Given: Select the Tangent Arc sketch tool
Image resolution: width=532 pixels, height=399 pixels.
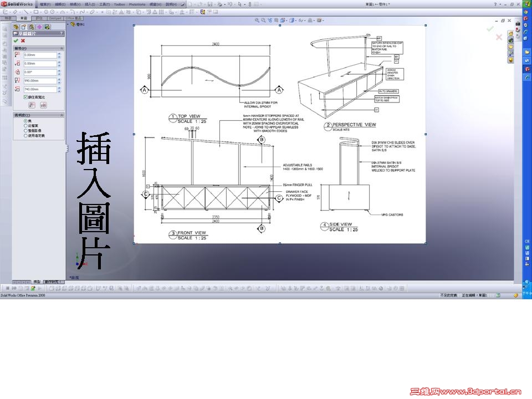Looking at the screenshot, I should [x=63, y=12].
